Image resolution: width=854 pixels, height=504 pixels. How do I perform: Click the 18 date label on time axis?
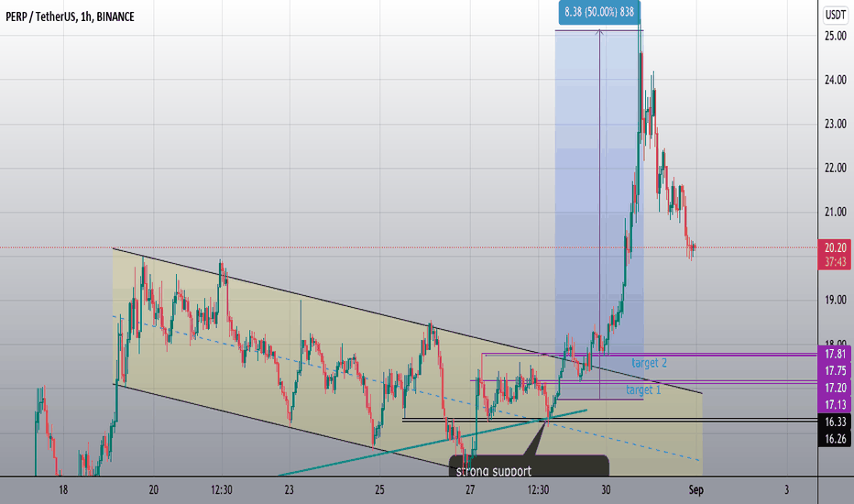[63, 490]
